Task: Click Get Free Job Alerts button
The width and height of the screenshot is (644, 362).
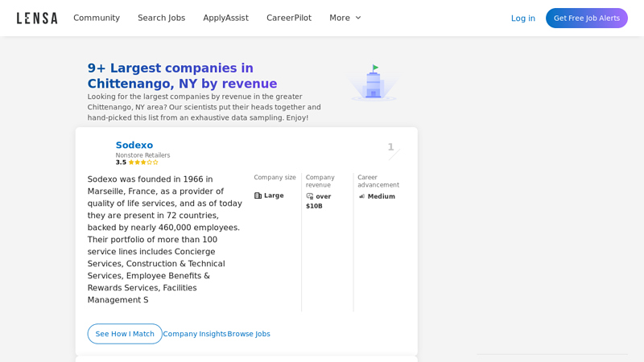Action: [587, 18]
